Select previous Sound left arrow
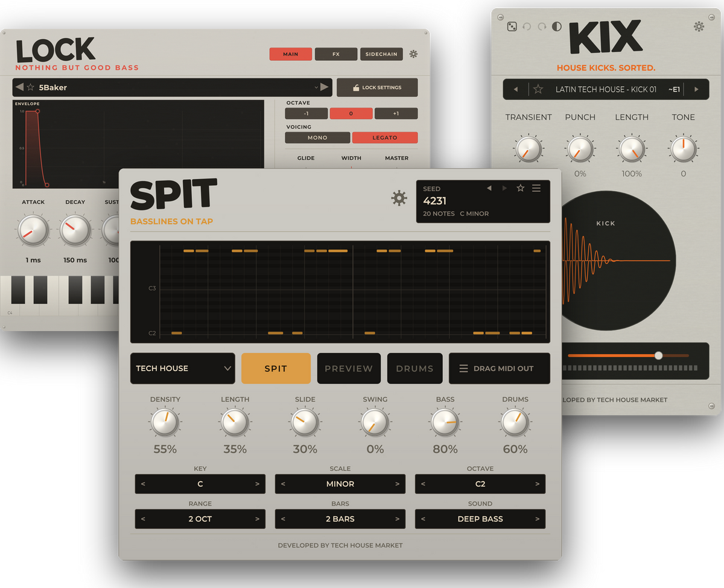 (423, 519)
